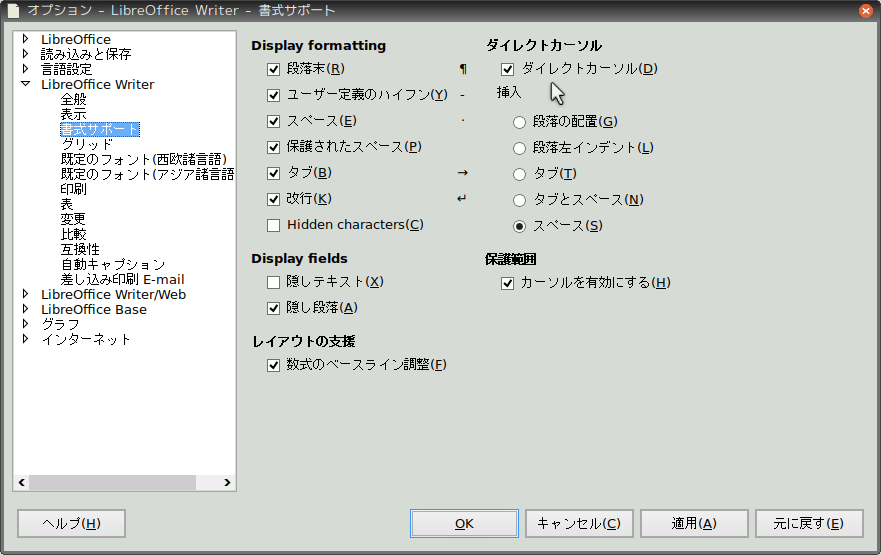Expand the 読み込みと保存 tree node
Viewport: 881px width, 555px height.
coord(25,53)
